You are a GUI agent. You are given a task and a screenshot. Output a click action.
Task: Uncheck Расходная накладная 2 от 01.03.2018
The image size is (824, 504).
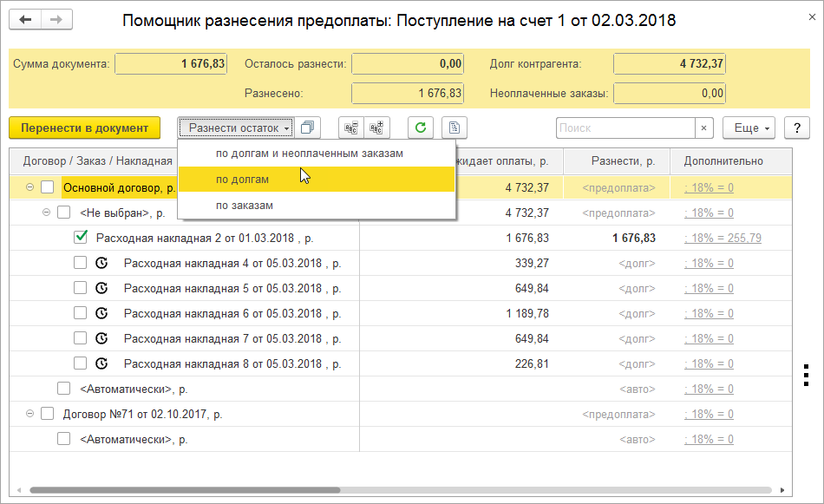pyautogui.click(x=81, y=238)
